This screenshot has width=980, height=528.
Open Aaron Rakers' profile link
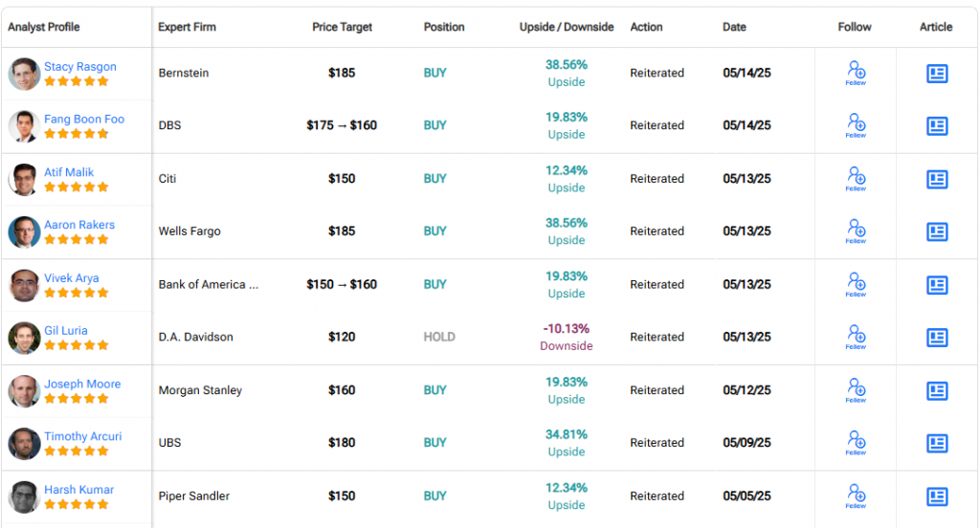click(x=79, y=225)
